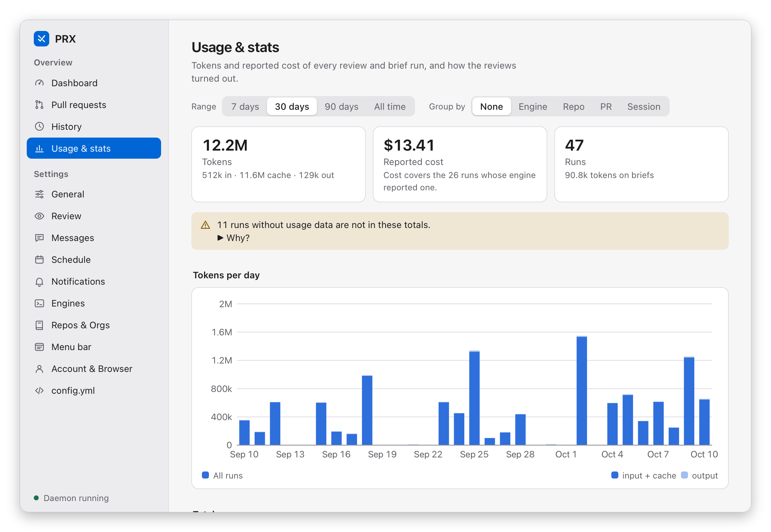
Task: Open config.yml label in sidebar
Action: click(73, 391)
